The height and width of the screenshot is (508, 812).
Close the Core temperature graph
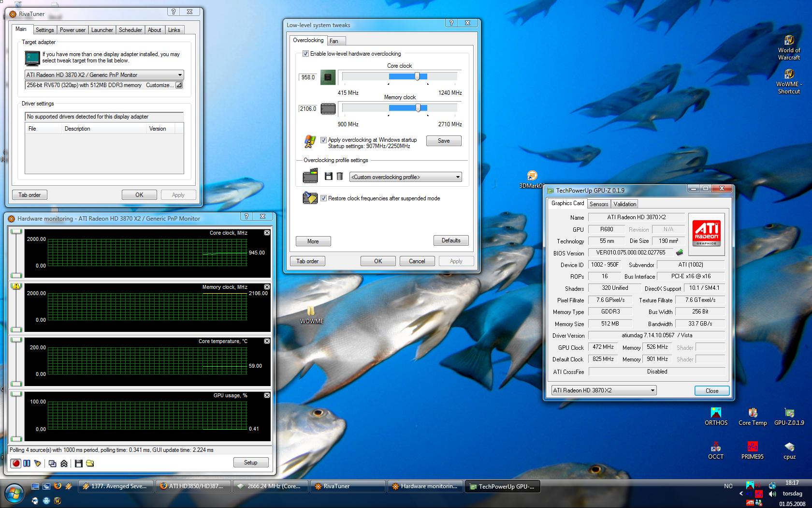point(267,341)
